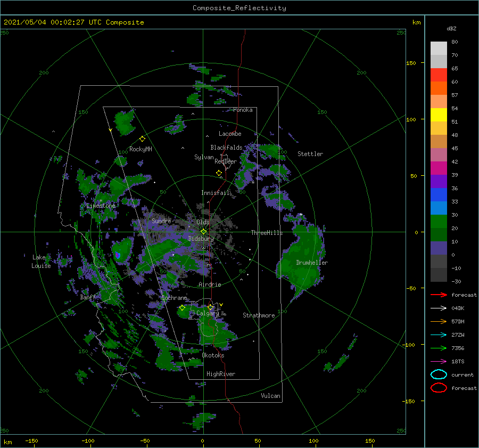Select the light blue 30 dBZ swatch
The height and width of the screenshot is (448, 479).
(439, 208)
